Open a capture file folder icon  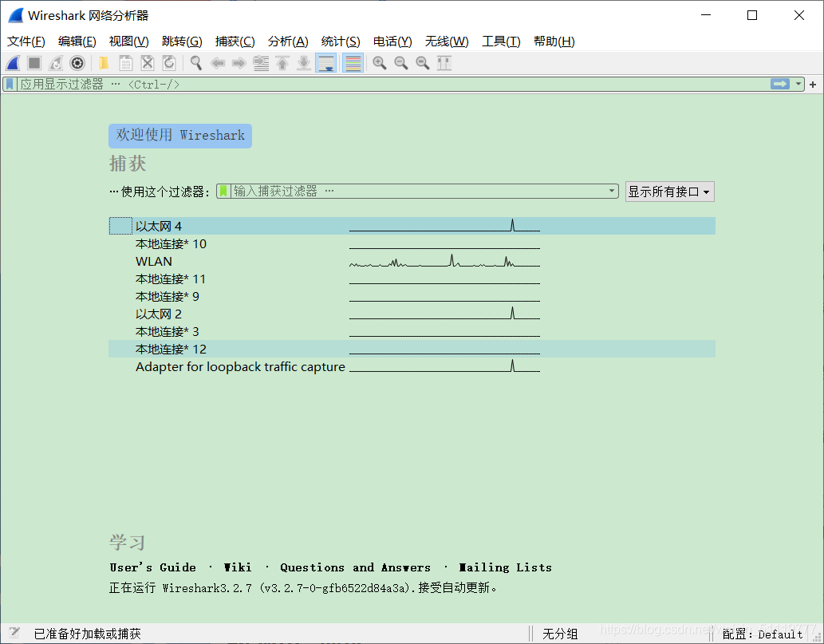point(104,63)
